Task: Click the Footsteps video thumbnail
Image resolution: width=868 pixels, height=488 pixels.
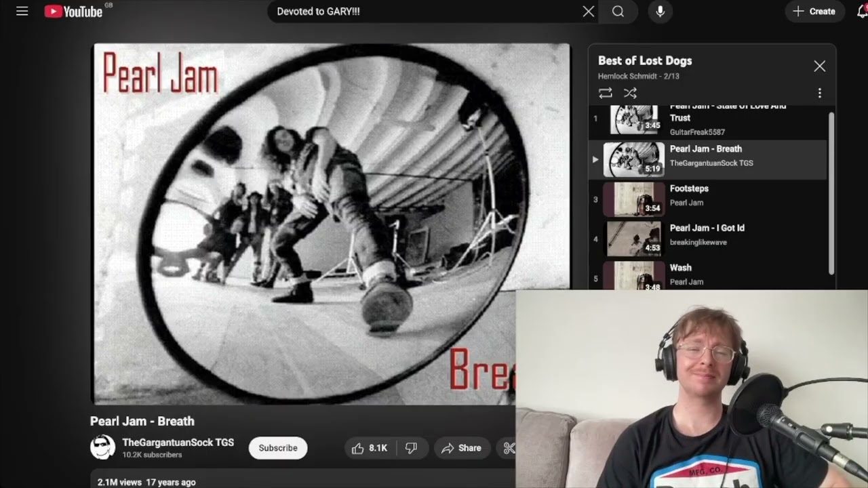Action: coord(634,199)
